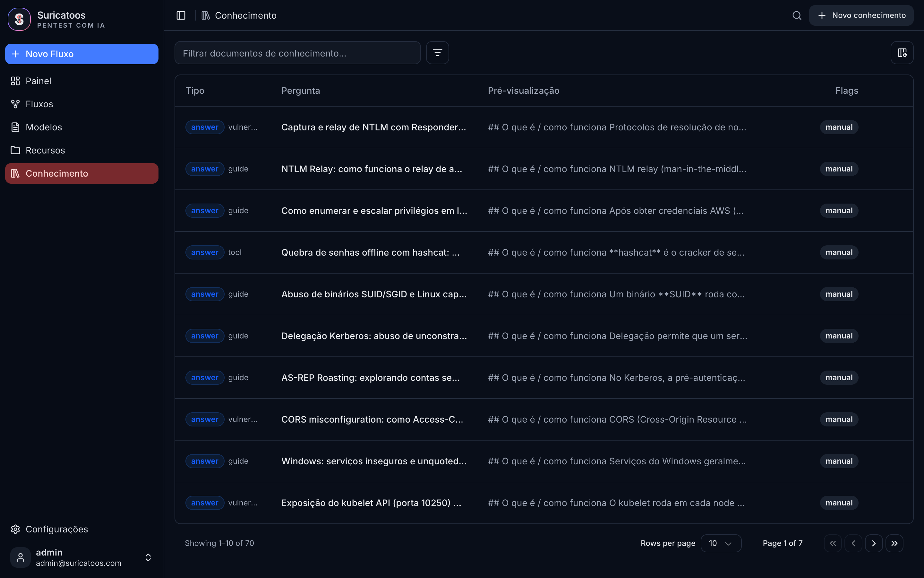This screenshot has width=924, height=578.
Task: Open the filter options icon
Action: [x=438, y=53]
